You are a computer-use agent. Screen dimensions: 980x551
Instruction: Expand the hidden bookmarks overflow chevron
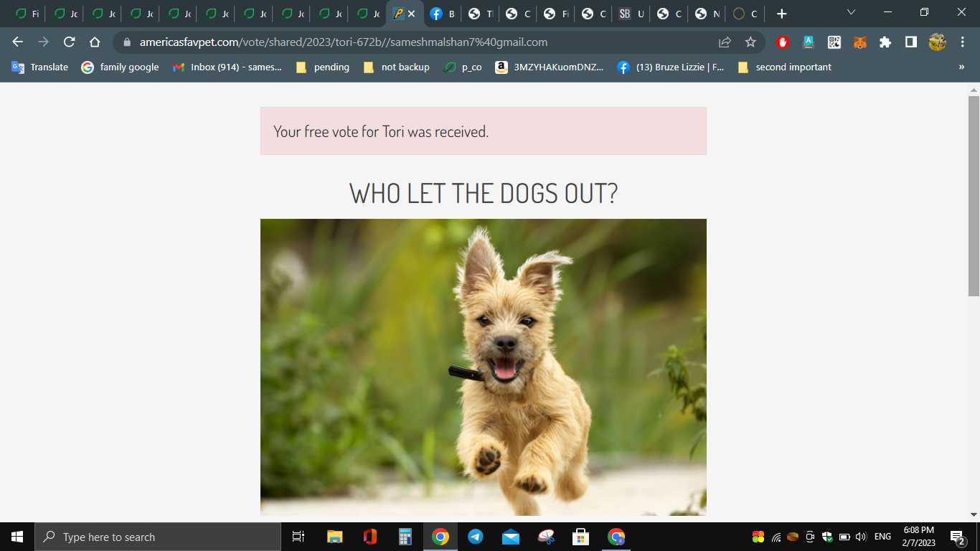pyautogui.click(x=961, y=67)
